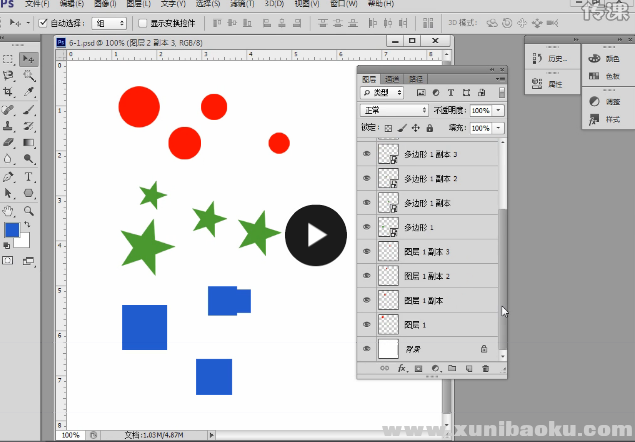Open the blend mode 正常 dropdown

(x=394, y=110)
